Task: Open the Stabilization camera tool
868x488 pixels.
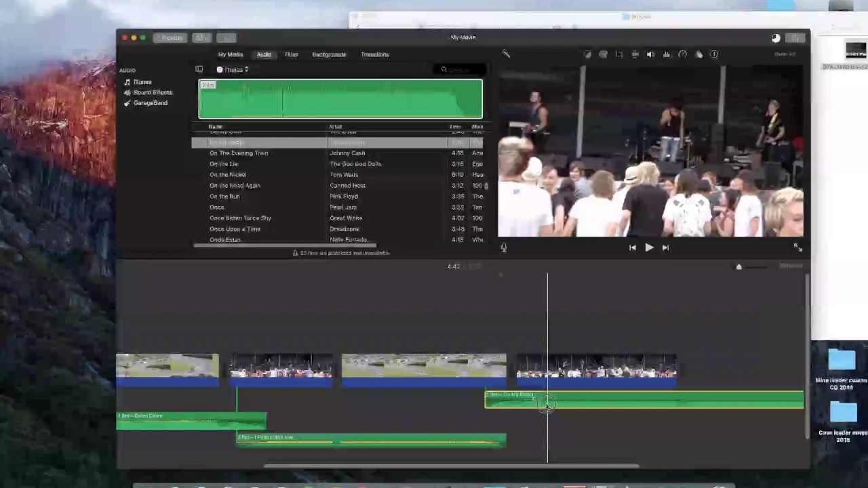Action: click(x=635, y=54)
